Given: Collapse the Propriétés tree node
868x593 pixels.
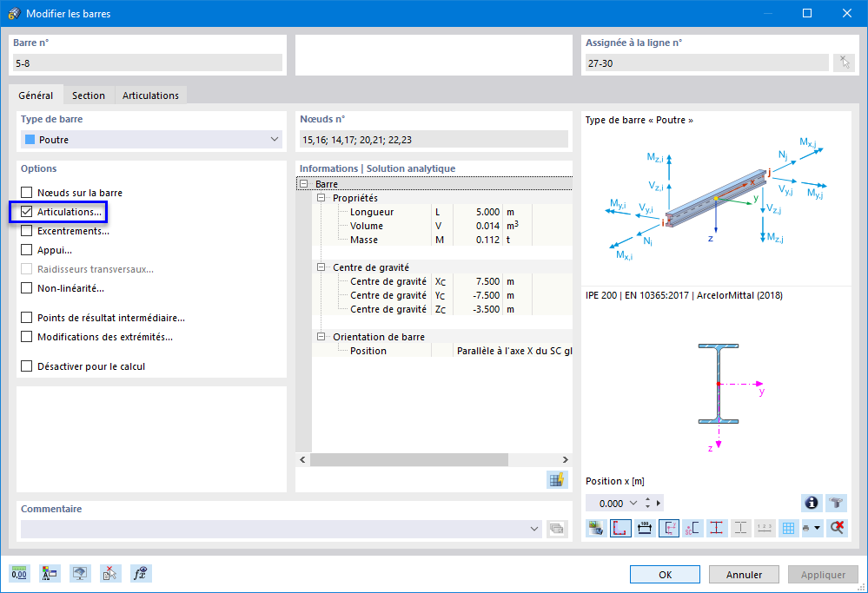Looking at the screenshot, I should (x=321, y=197).
